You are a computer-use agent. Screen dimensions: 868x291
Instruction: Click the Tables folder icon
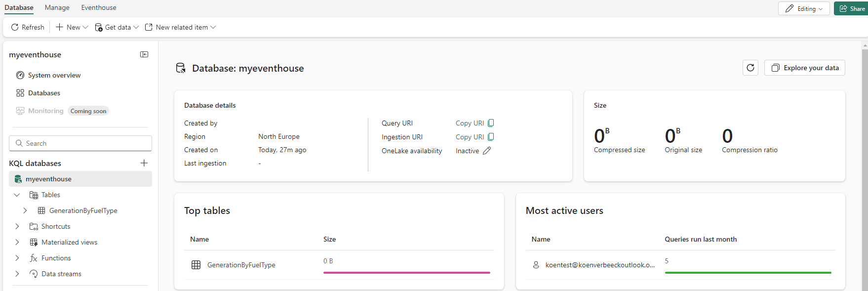point(34,195)
